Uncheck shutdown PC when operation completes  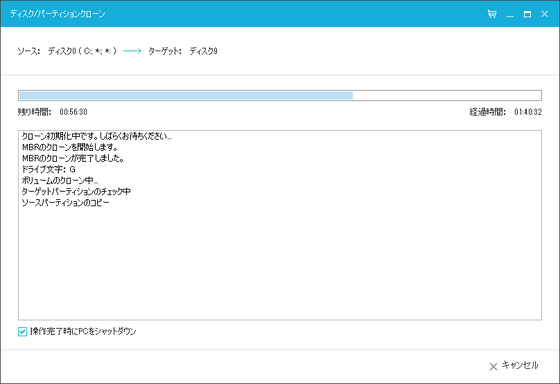tap(22, 331)
